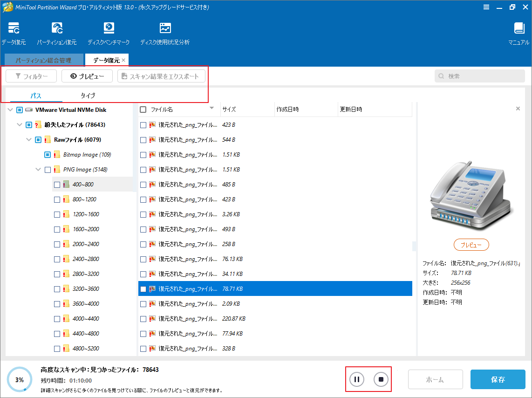Tick the checkbox of the highlighted png file

click(143, 288)
